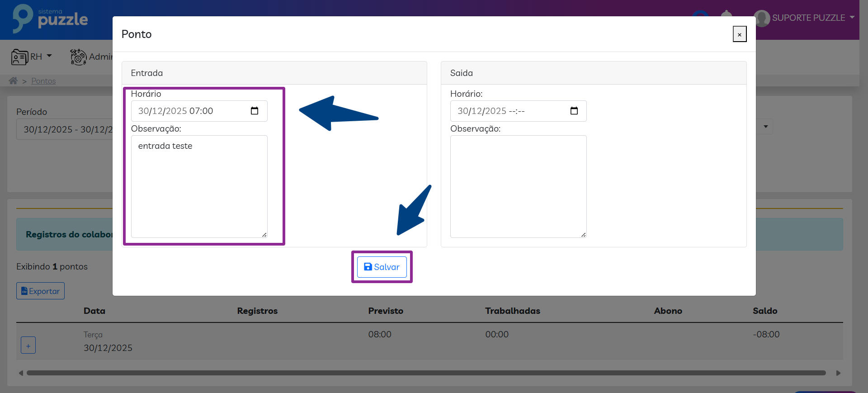Click the Entrada Observação text area
Viewport: 868px width, 393px height.
click(199, 186)
